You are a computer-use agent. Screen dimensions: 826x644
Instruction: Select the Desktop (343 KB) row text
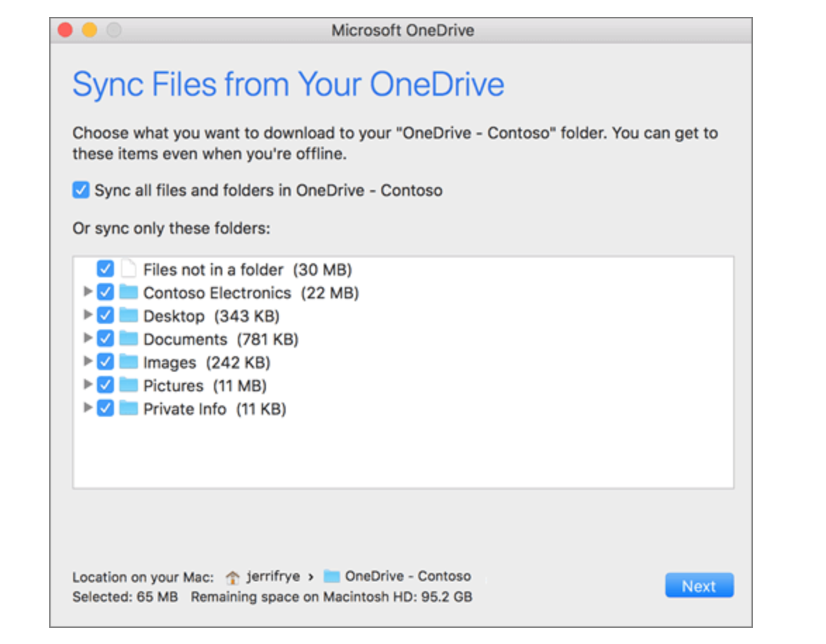click(x=211, y=316)
